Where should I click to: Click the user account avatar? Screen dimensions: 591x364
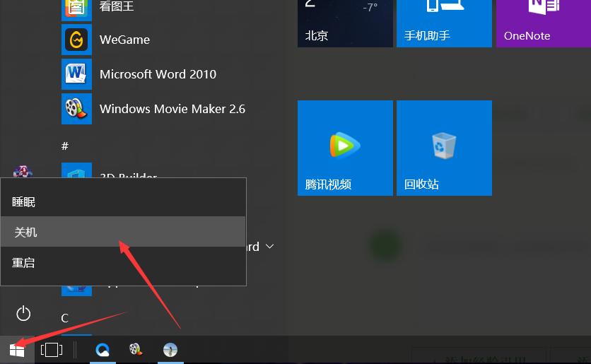23,172
